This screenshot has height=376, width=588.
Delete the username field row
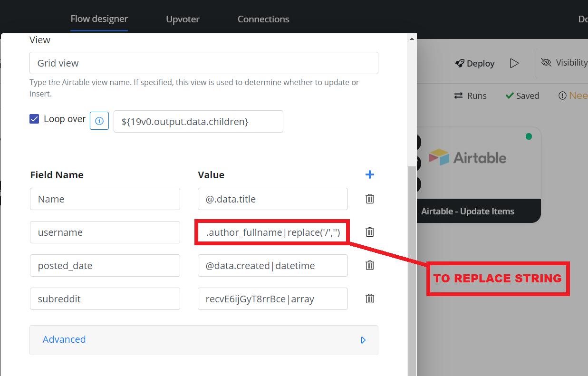coord(370,232)
